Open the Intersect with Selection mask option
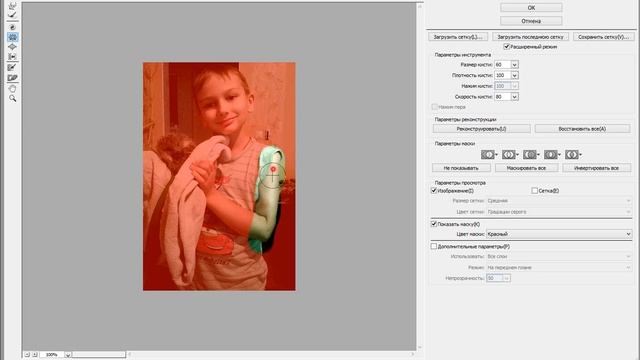The image size is (640, 360). (552, 155)
